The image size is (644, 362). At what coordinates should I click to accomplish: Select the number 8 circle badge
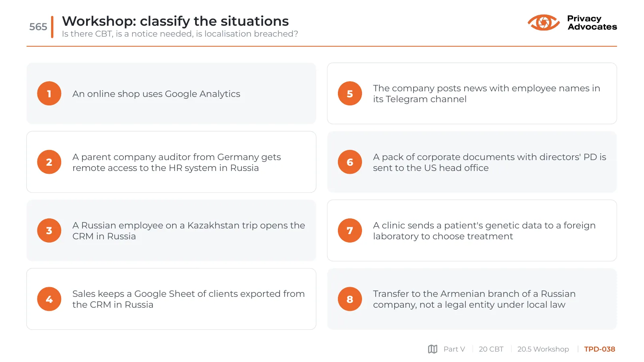point(350,299)
